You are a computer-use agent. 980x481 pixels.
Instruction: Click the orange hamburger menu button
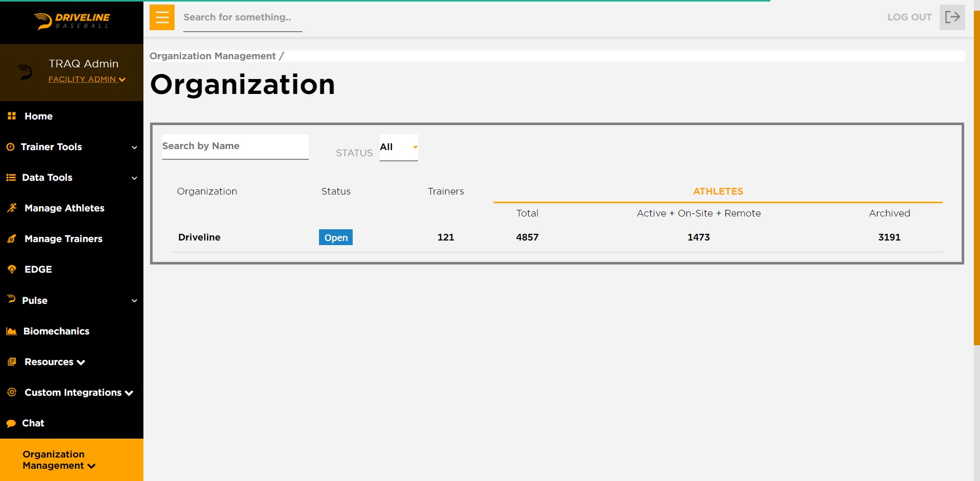pyautogui.click(x=162, y=17)
